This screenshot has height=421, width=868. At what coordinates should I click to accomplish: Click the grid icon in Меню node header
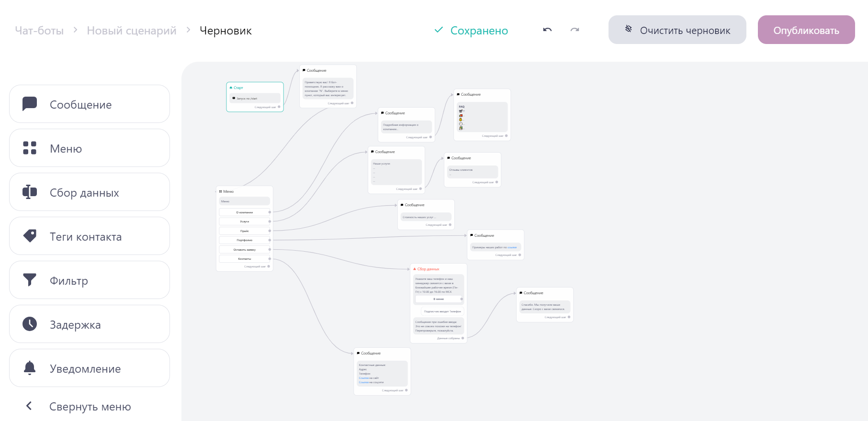pos(220,191)
